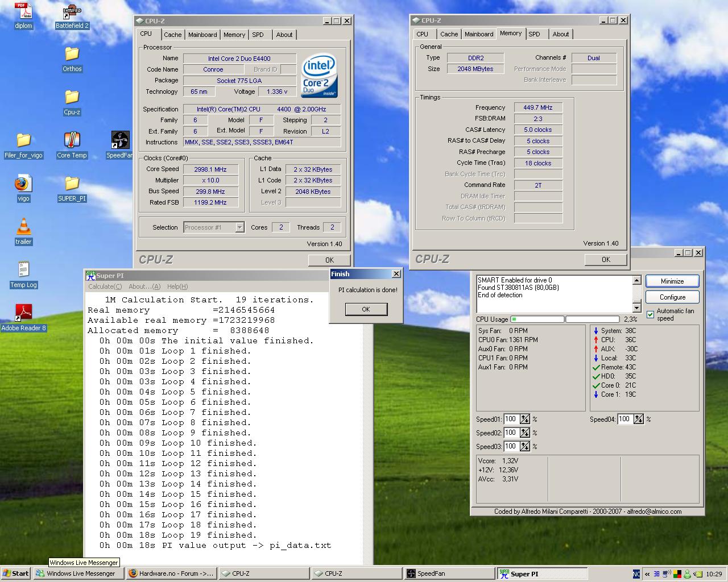Viewport: 728px width, 582px height.
Task: Open the Orthos folder on desktop
Action: [72, 59]
